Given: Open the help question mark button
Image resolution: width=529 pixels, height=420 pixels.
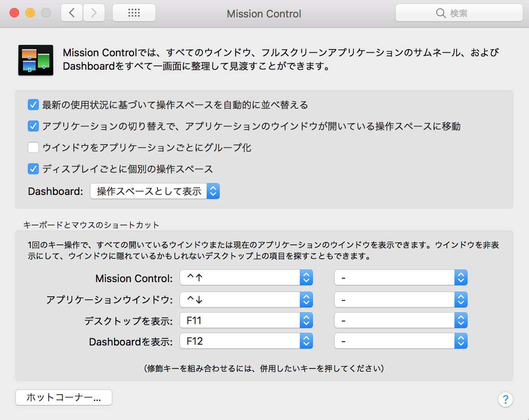Looking at the screenshot, I should [505, 399].
